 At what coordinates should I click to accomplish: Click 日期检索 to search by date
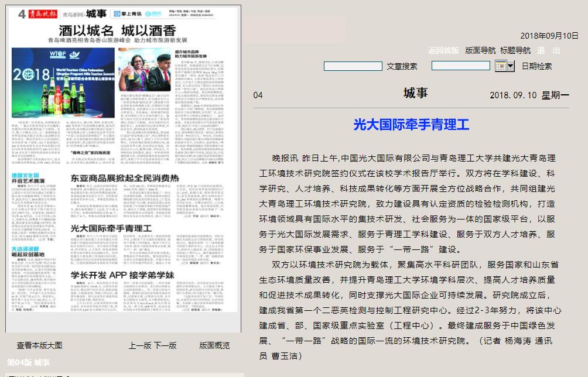pos(536,66)
